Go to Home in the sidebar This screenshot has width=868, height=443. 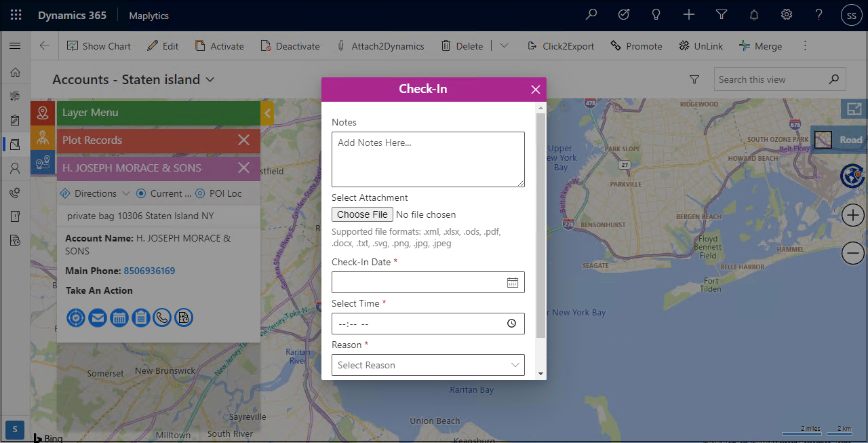pyautogui.click(x=15, y=73)
